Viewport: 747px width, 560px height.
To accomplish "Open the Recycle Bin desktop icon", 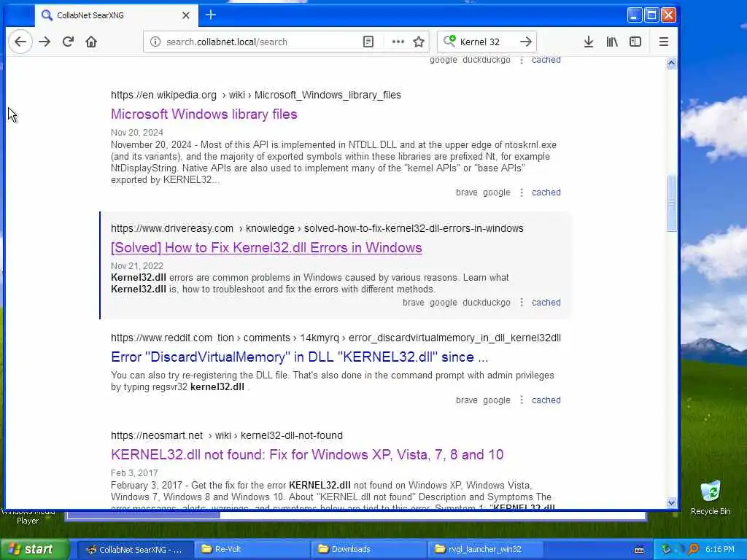I will coord(711,497).
